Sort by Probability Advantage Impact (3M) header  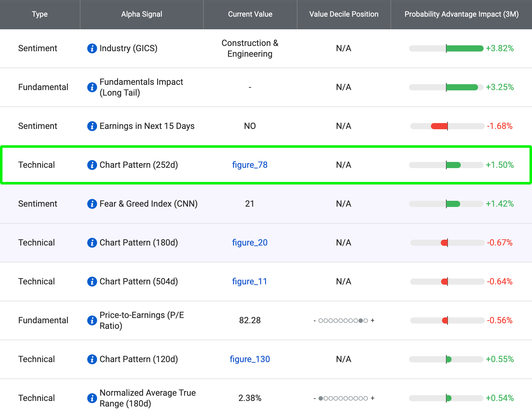point(461,14)
